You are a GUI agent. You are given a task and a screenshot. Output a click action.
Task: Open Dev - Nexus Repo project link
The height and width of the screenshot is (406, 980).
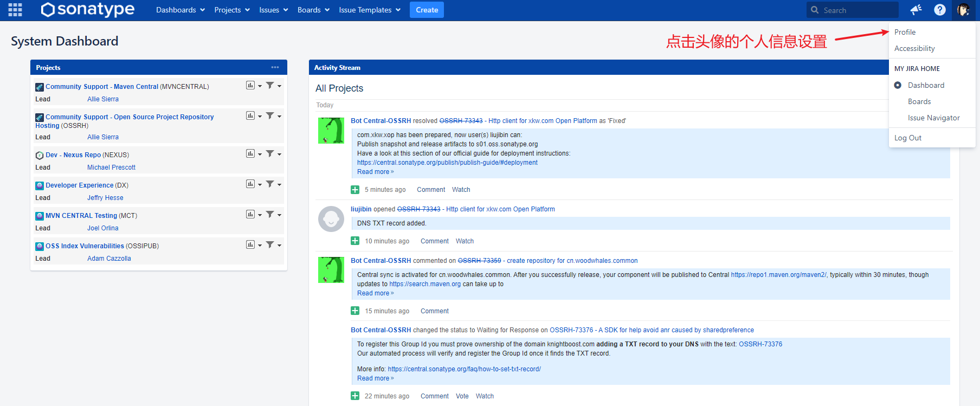pos(73,155)
